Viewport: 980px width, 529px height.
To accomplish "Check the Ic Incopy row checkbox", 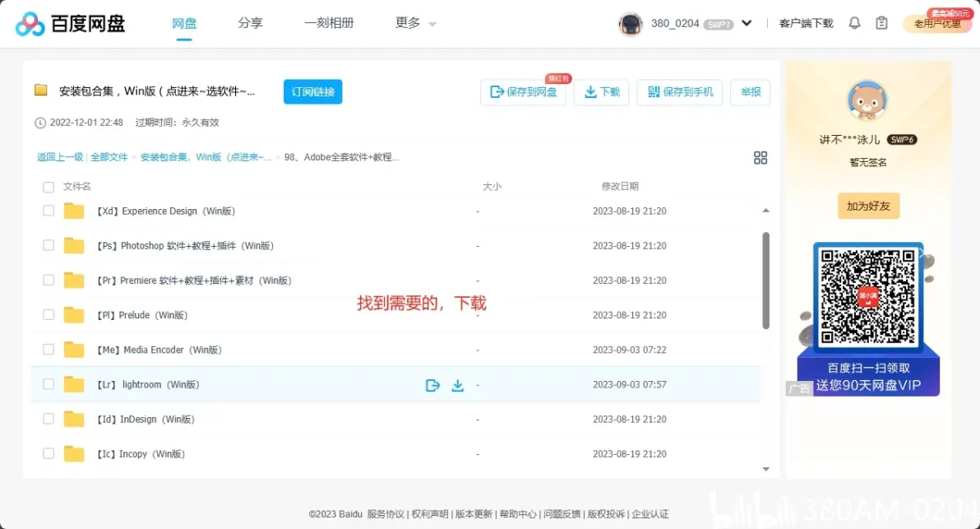I will point(49,453).
